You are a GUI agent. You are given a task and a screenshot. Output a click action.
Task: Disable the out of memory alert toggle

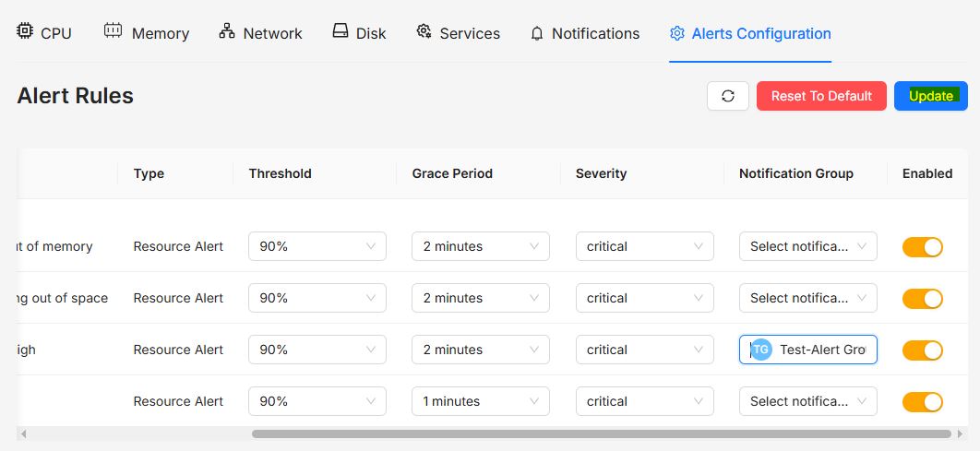click(x=923, y=247)
